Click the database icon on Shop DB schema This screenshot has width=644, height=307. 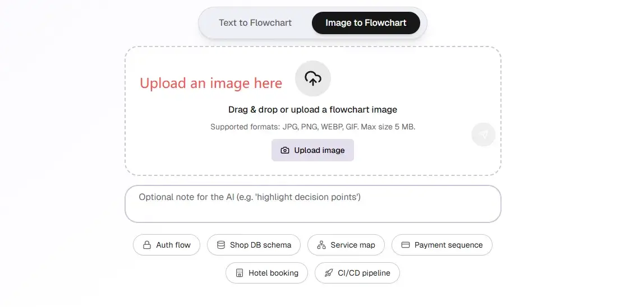click(221, 245)
